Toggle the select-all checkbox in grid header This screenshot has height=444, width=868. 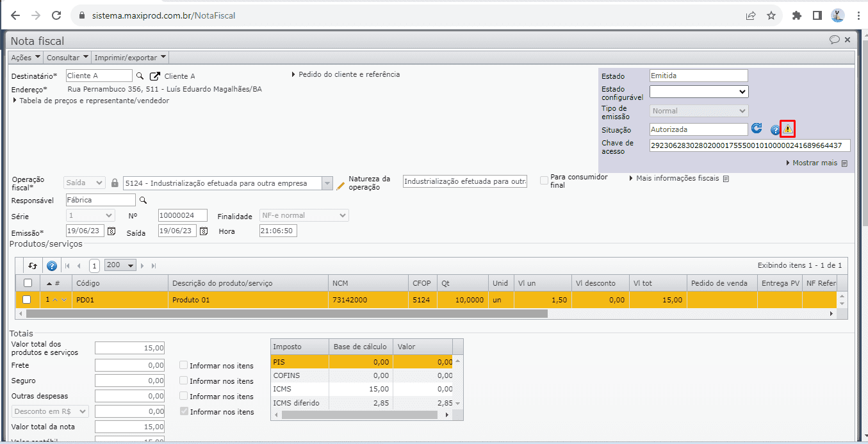(28, 283)
